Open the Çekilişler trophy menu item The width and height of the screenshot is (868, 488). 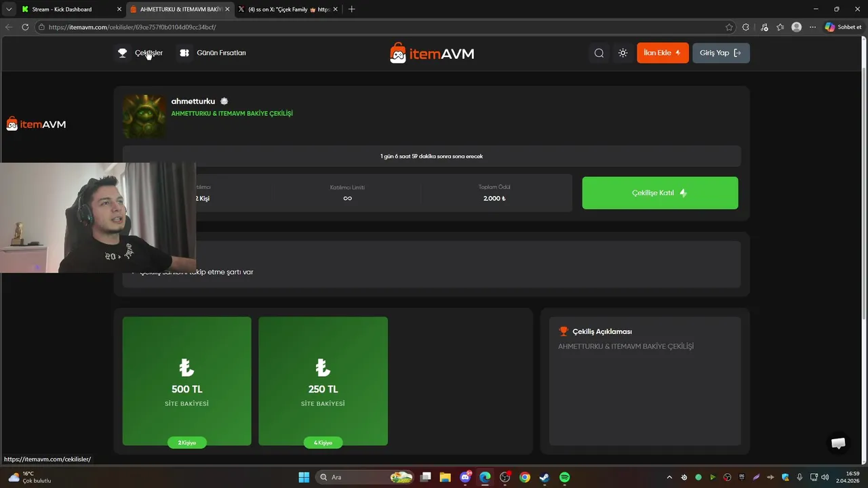[x=139, y=53]
